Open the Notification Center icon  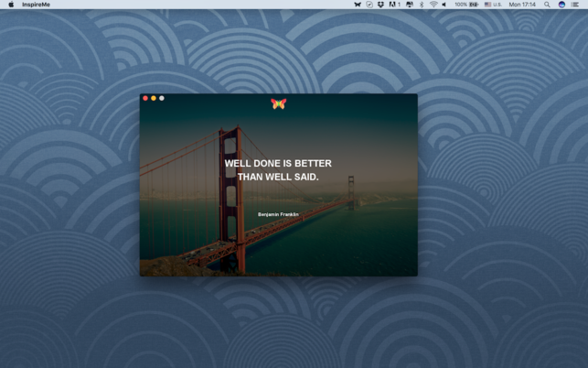point(575,5)
